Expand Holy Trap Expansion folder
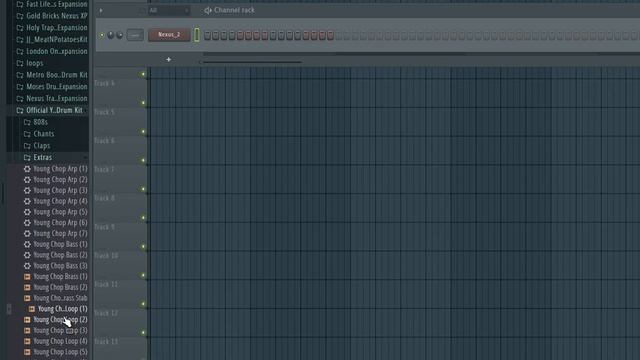The height and width of the screenshot is (360, 640). pyautogui.click(x=52, y=28)
